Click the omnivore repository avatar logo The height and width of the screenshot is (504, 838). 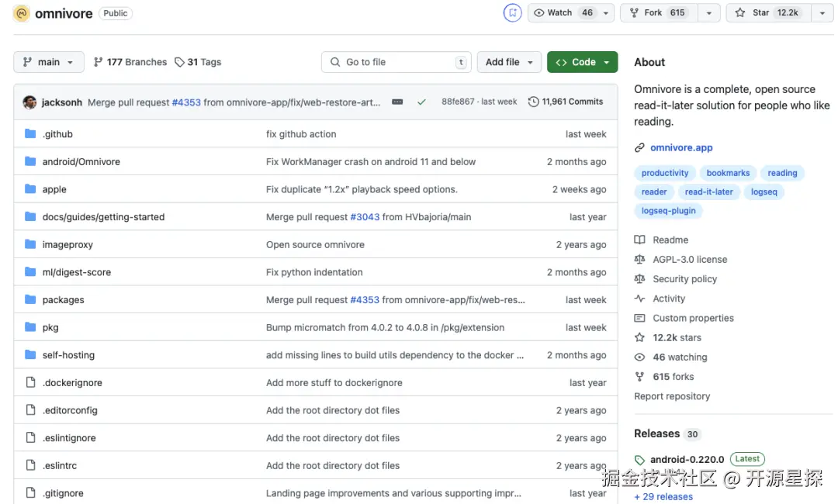(x=22, y=13)
